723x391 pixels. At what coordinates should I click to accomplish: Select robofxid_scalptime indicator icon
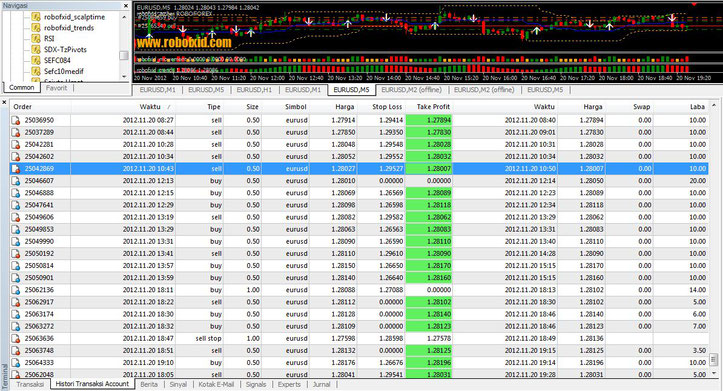[36, 17]
